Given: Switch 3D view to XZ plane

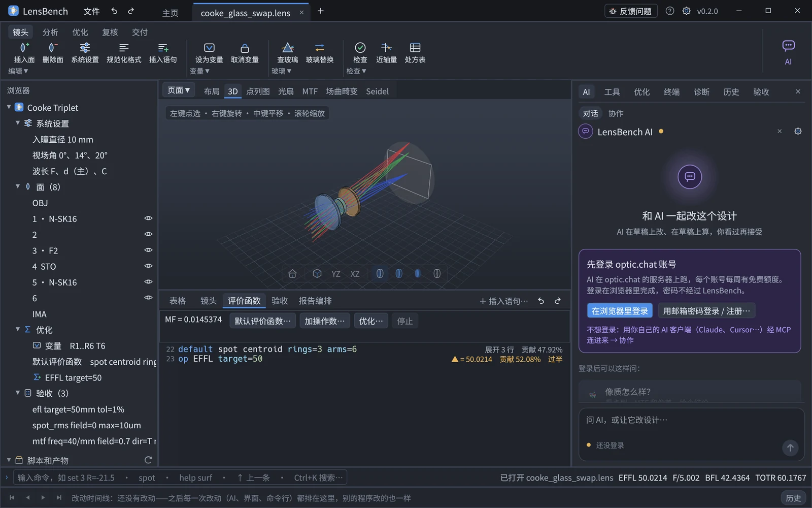Looking at the screenshot, I should (x=355, y=274).
